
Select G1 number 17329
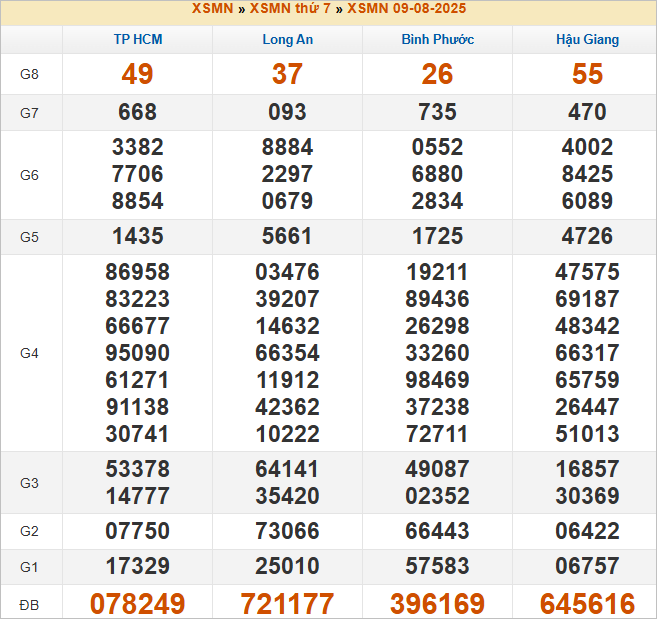[138, 567]
